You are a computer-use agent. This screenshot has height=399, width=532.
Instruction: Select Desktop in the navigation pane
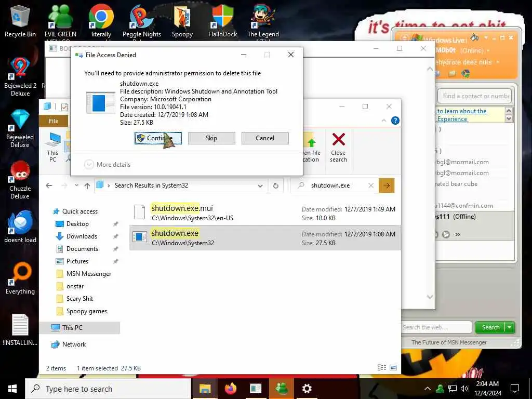(77, 224)
